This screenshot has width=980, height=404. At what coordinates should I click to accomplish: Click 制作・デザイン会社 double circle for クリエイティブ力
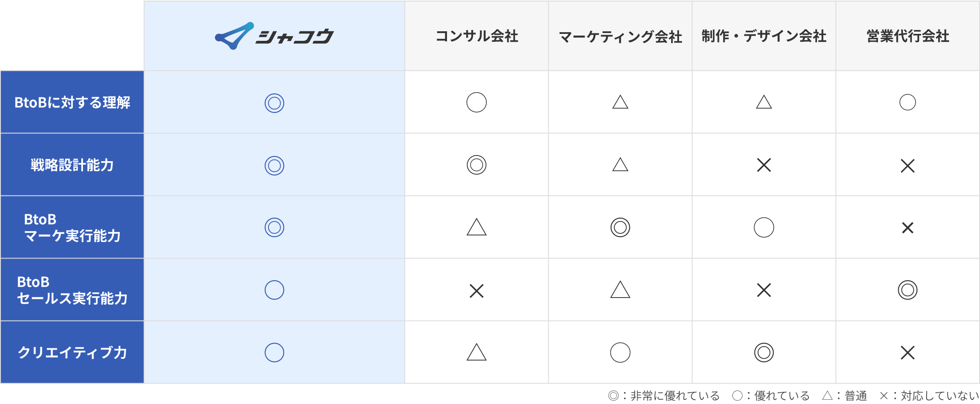click(x=764, y=352)
